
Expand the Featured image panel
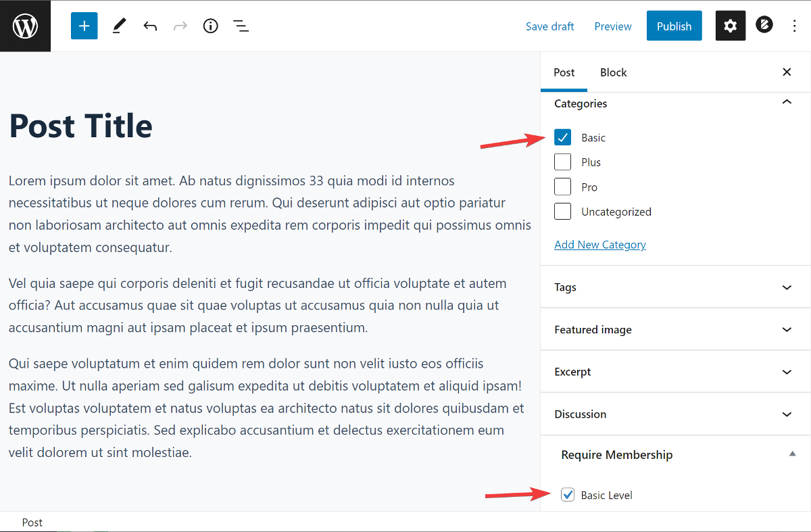click(x=676, y=329)
